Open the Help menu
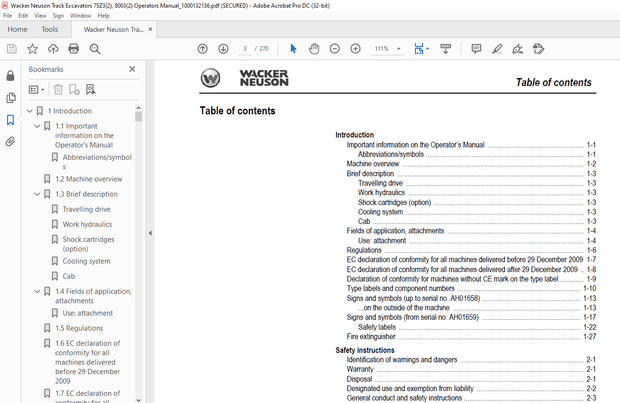Viewport: 620px width, 403px height. tap(104, 16)
